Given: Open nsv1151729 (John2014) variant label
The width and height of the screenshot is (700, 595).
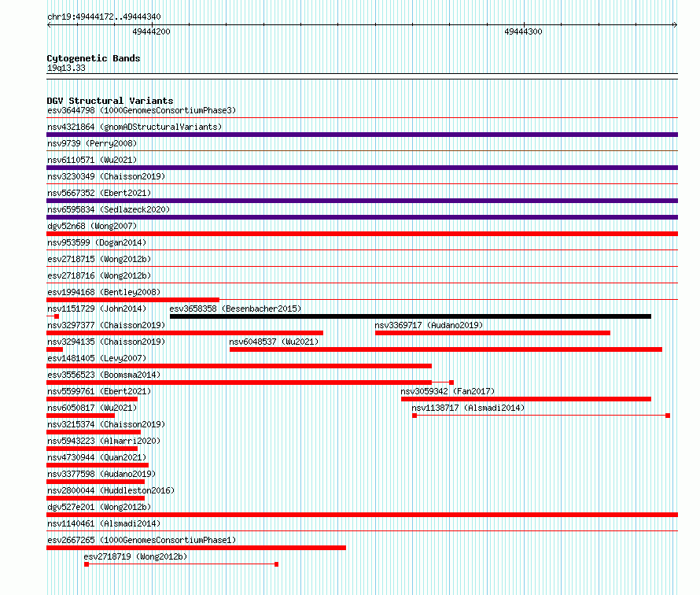Looking at the screenshot, I should pos(97,309).
